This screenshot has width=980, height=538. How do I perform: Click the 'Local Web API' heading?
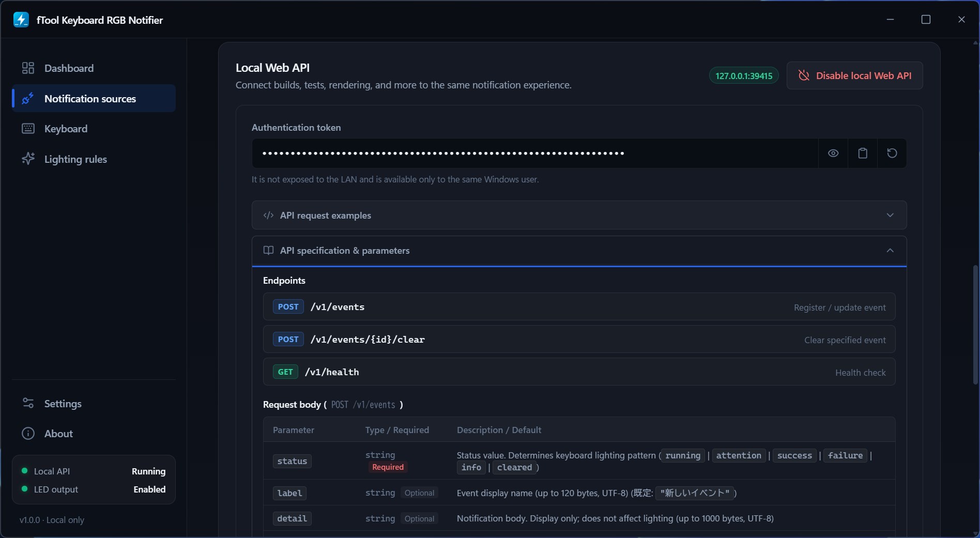[x=272, y=68]
